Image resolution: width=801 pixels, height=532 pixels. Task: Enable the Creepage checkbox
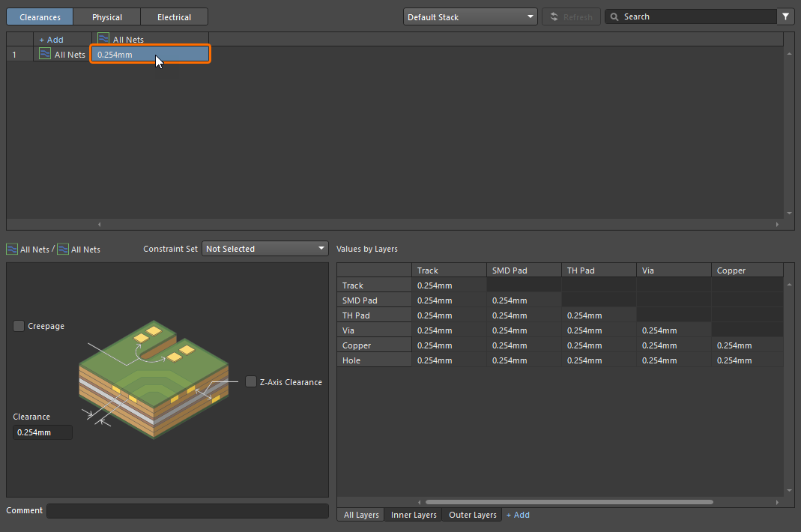pos(19,326)
